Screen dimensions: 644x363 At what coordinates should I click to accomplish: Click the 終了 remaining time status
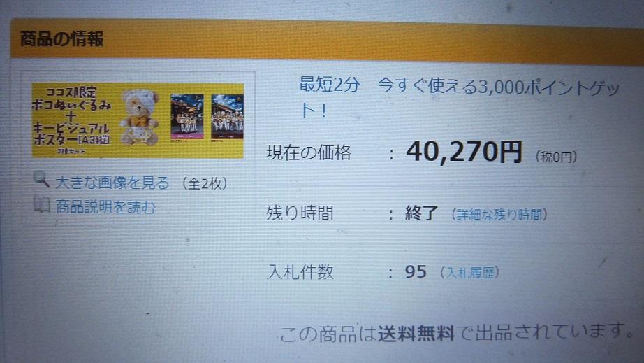point(421,213)
